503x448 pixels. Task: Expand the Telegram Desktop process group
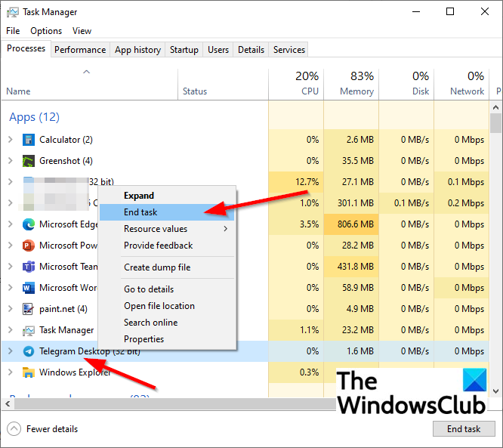pos(11,351)
